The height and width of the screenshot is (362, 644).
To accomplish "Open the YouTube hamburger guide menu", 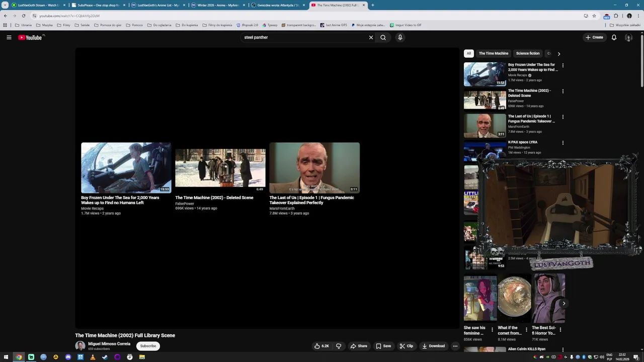I will click(9, 37).
